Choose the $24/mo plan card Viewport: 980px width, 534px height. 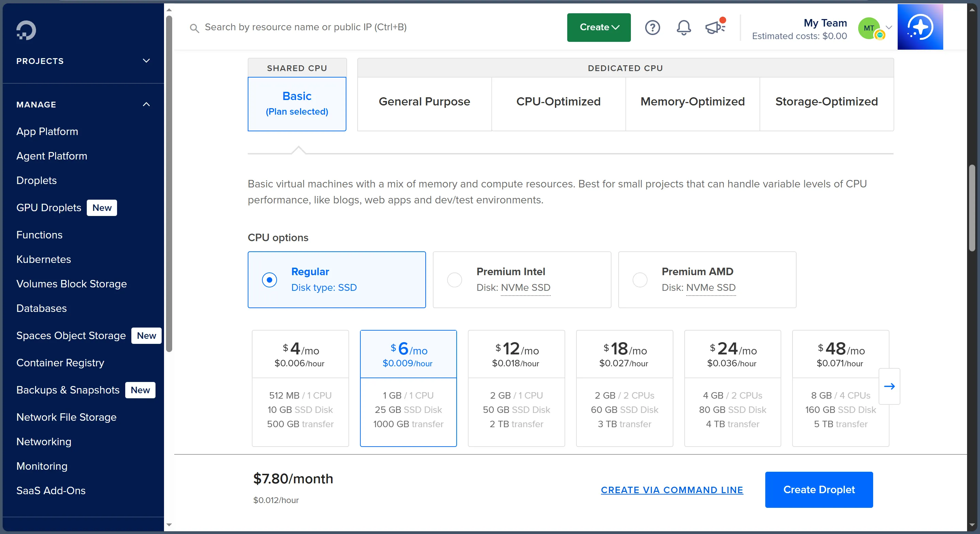[x=732, y=388]
